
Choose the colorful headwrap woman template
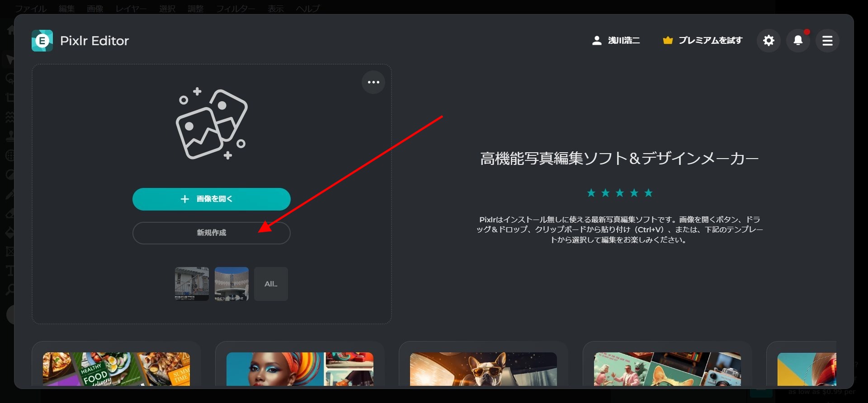(x=300, y=369)
